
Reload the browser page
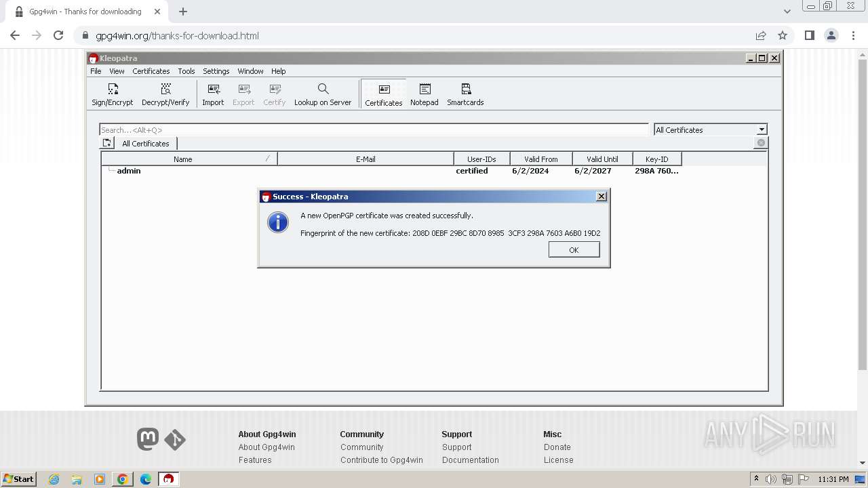[x=58, y=35]
